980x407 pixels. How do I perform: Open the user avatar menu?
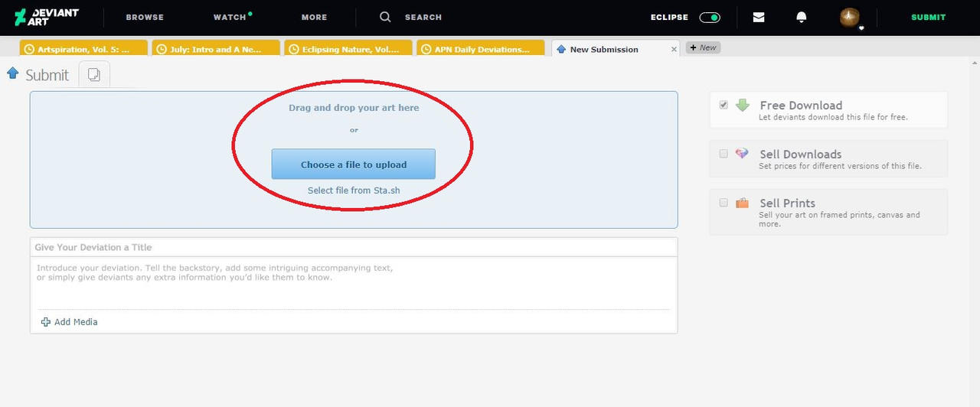pyautogui.click(x=849, y=17)
